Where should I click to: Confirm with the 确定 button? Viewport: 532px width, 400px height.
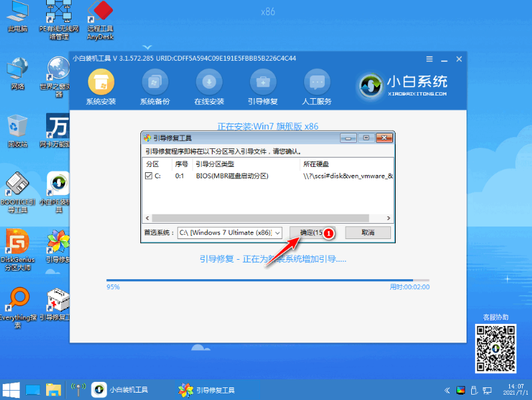coord(312,232)
